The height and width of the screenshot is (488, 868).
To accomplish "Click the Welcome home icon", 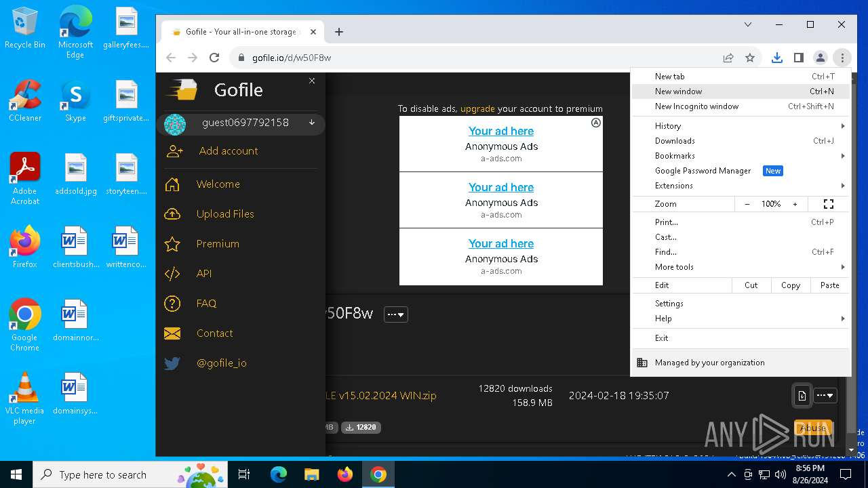I will tap(172, 184).
